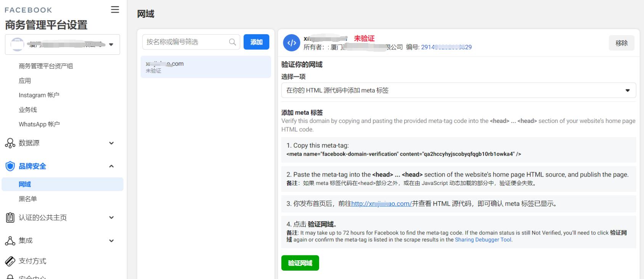
Task: Click the 商务管理平台设置 title
Action: (x=46, y=25)
